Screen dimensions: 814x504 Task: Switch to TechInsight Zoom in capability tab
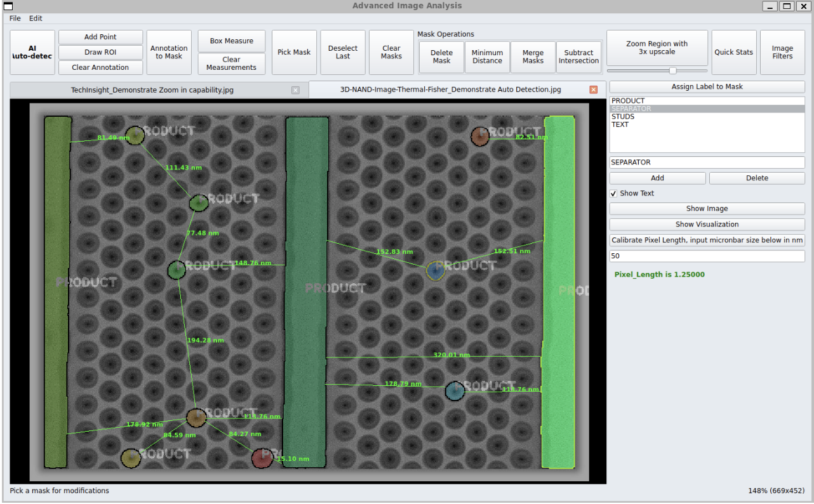point(152,90)
